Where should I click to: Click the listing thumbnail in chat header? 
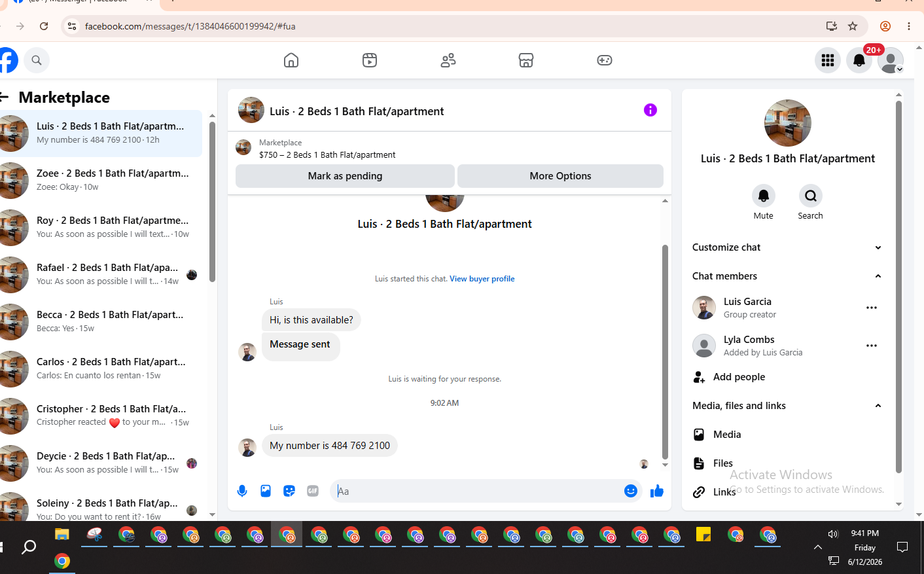click(251, 110)
